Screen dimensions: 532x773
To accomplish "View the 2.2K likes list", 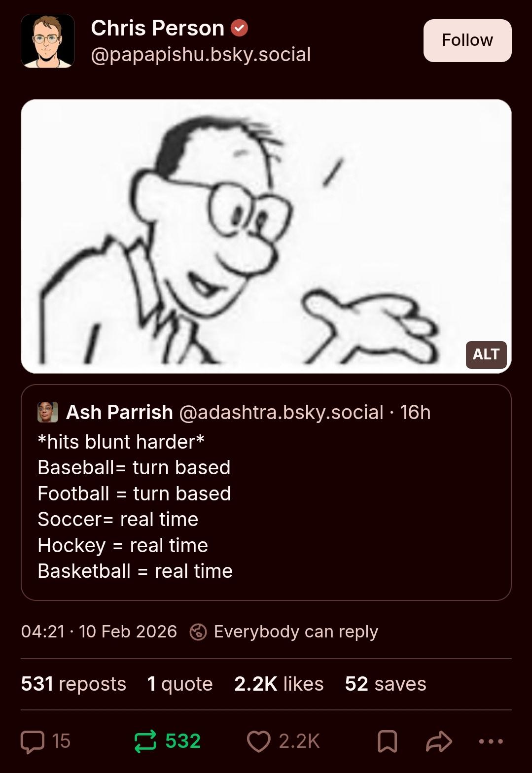I will click(279, 684).
